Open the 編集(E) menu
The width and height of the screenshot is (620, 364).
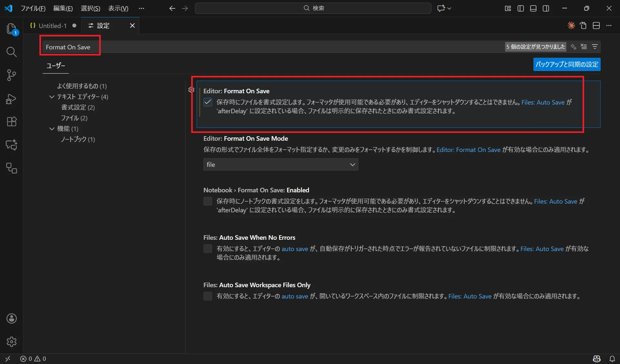click(63, 8)
